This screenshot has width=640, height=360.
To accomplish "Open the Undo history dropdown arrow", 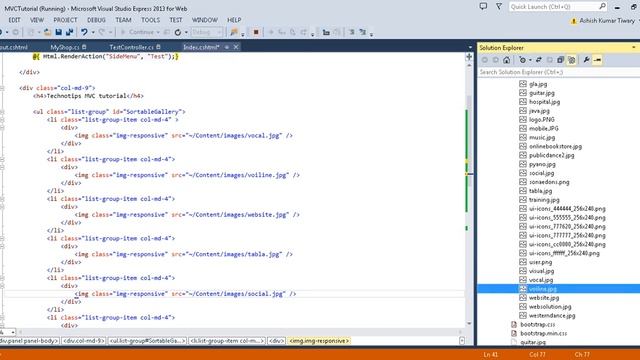I will [93, 32].
